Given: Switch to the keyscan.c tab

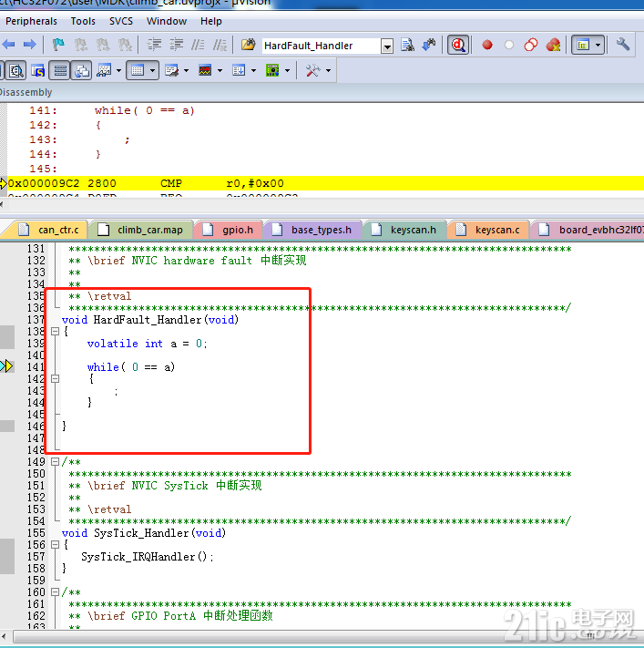Looking at the screenshot, I should (x=488, y=230).
